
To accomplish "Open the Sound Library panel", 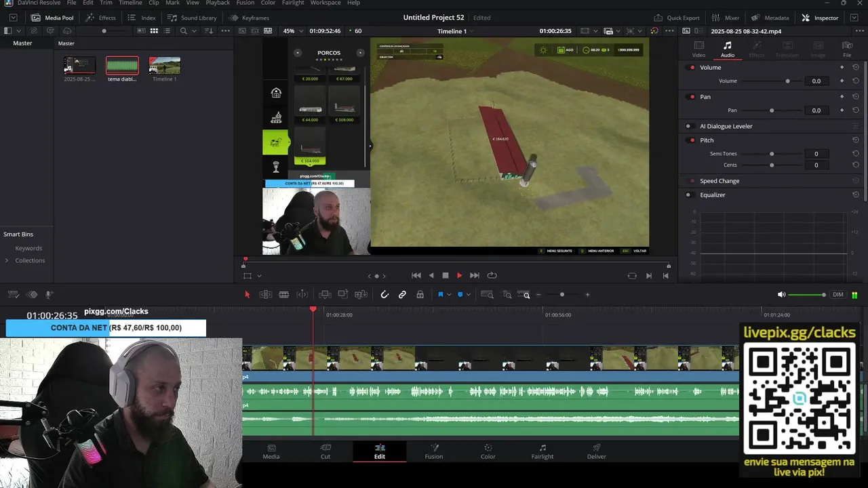I will 192,18.
